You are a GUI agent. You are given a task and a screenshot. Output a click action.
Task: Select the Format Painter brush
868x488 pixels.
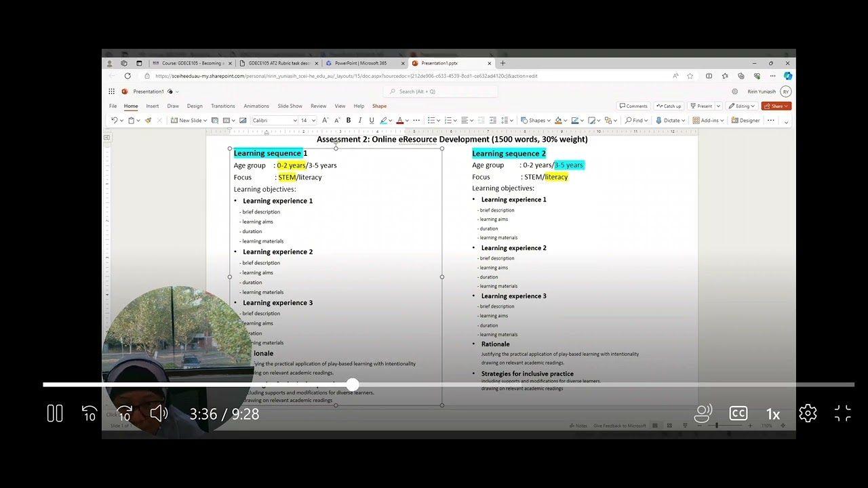149,120
